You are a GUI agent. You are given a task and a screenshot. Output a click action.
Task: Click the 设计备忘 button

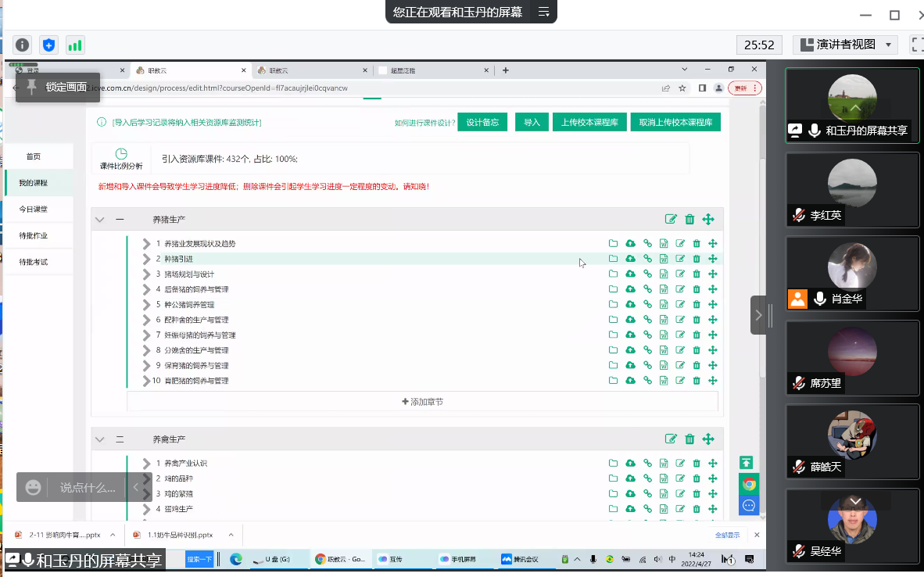(482, 123)
